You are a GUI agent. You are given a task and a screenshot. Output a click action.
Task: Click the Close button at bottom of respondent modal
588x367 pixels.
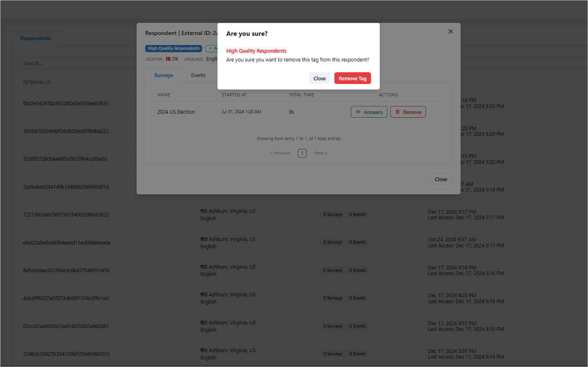click(x=441, y=179)
